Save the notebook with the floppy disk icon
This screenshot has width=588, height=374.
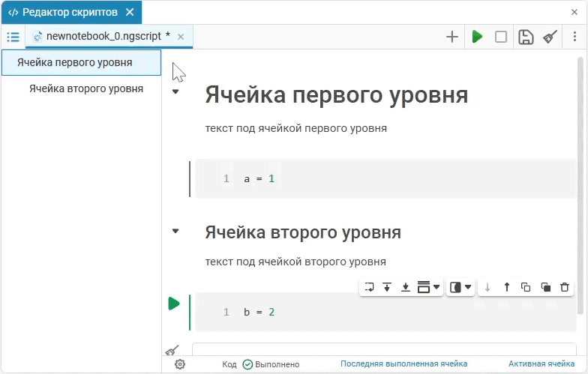click(x=526, y=37)
